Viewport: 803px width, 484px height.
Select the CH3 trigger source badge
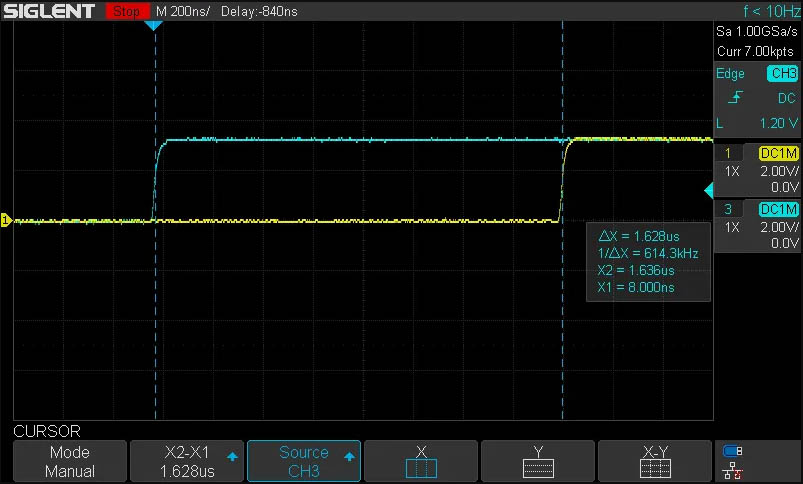click(783, 73)
